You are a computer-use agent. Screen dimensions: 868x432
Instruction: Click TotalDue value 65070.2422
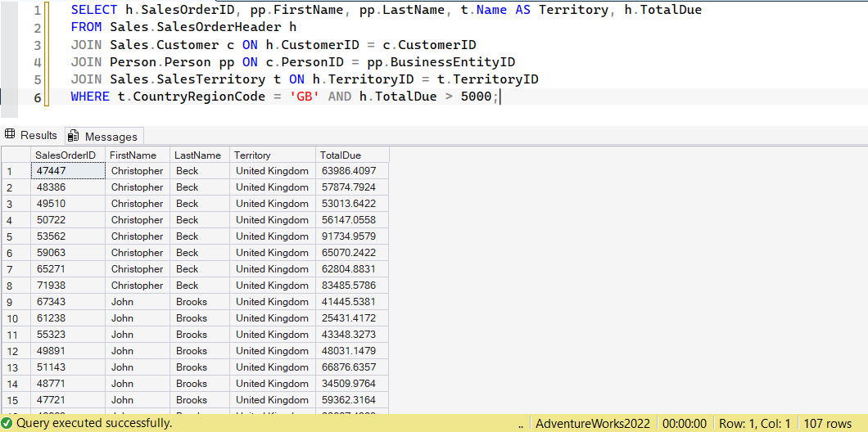tap(352, 253)
